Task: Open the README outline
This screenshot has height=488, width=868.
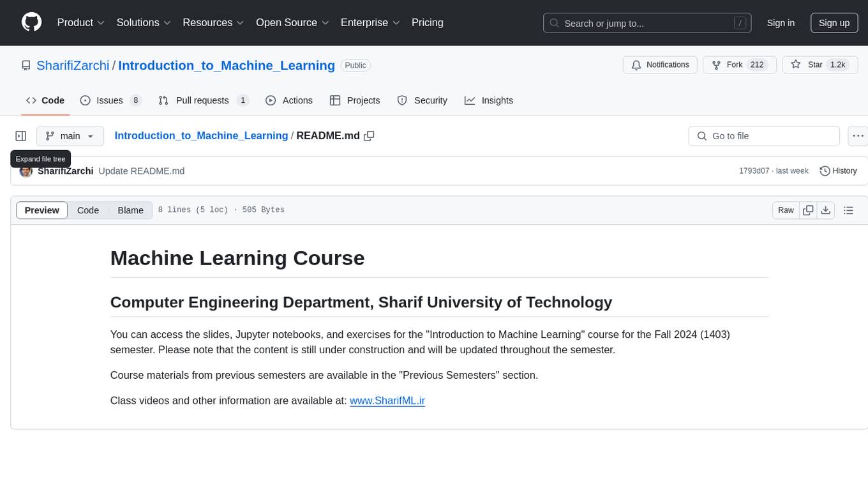Action: click(848, 210)
